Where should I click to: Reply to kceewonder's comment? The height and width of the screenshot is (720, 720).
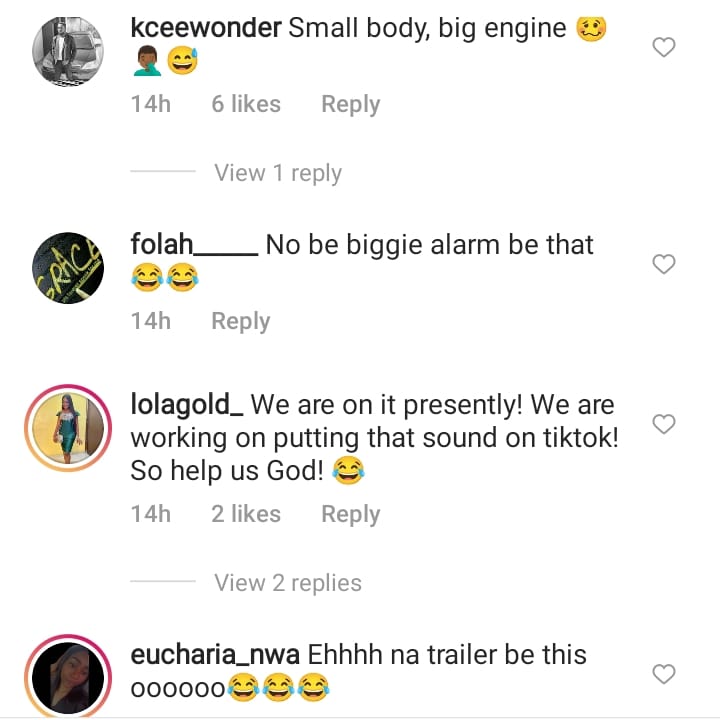point(350,104)
